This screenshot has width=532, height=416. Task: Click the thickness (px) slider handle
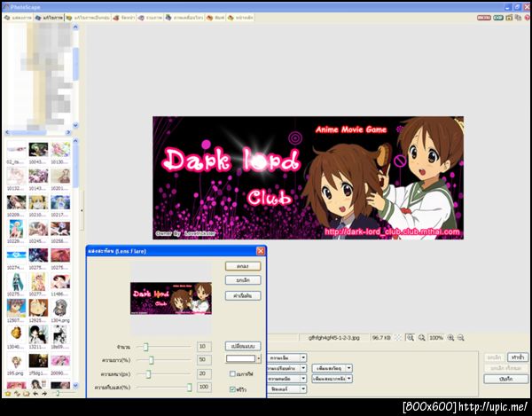click(x=148, y=374)
